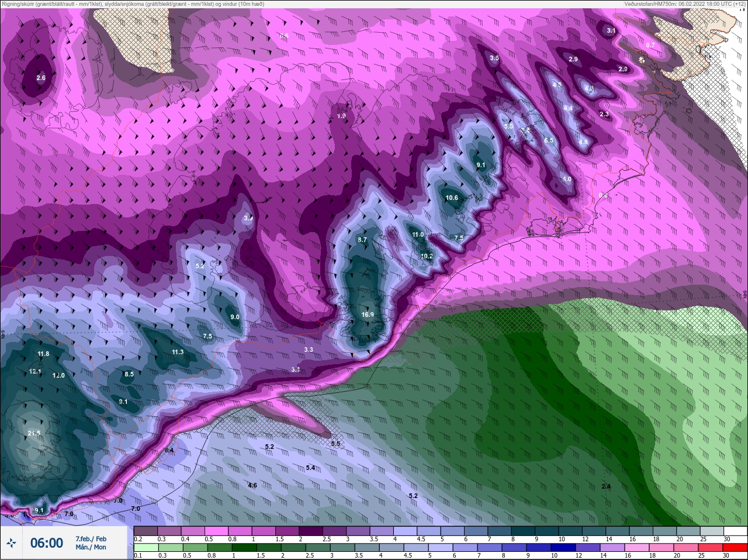Click the 12.0 precipitation value
The width and height of the screenshot is (748, 560).
[58, 375]
